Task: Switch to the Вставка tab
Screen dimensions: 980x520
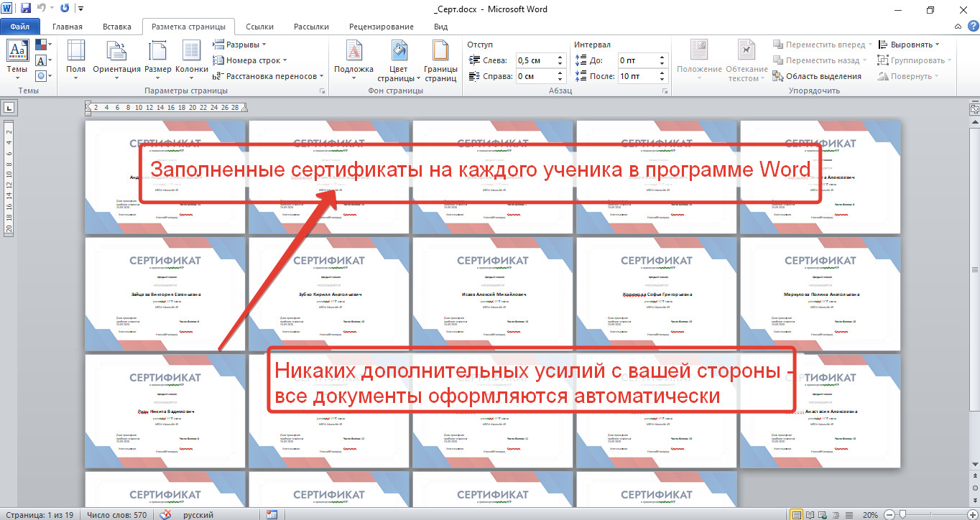Action: coord(116,27)
